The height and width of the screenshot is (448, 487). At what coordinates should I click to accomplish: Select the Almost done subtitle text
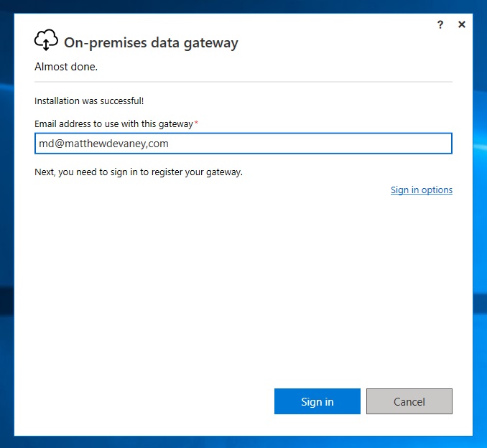pos(66,67)
